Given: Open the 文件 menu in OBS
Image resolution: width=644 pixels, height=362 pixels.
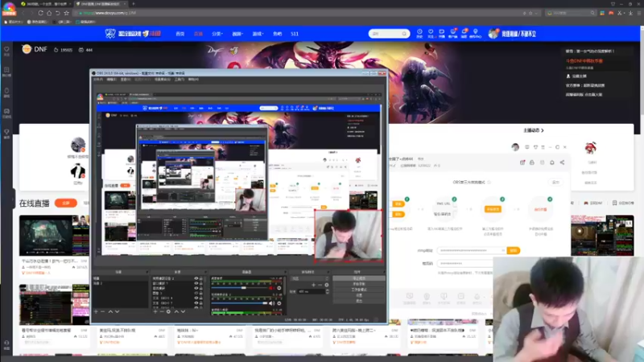Looking at the screenshot, I should [98, 79].
